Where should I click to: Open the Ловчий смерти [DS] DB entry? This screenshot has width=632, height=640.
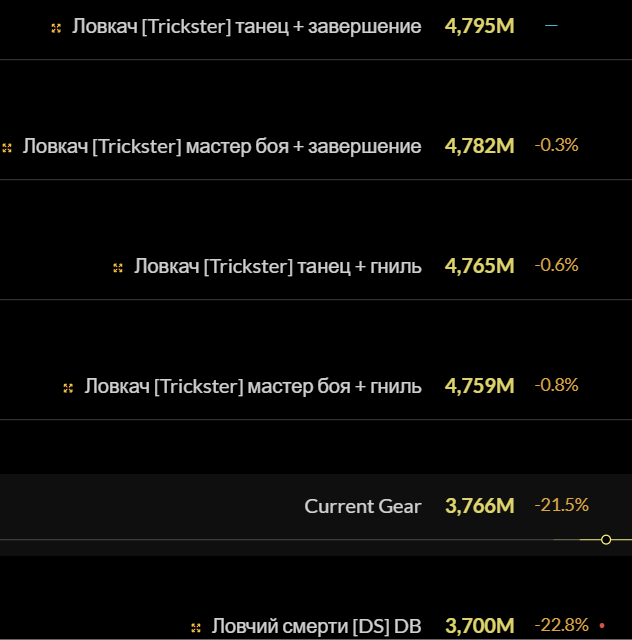tap(316, 626)
